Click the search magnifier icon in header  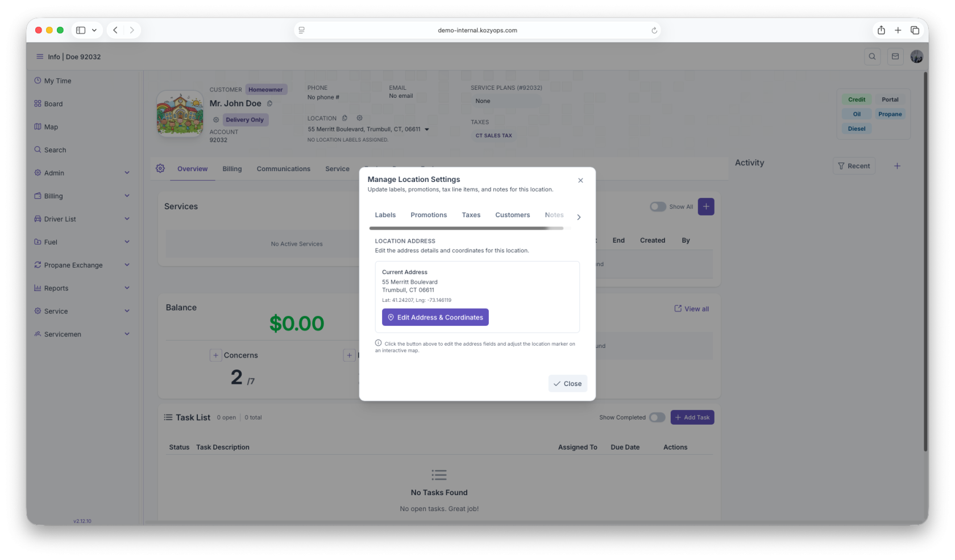coord(872,57)
